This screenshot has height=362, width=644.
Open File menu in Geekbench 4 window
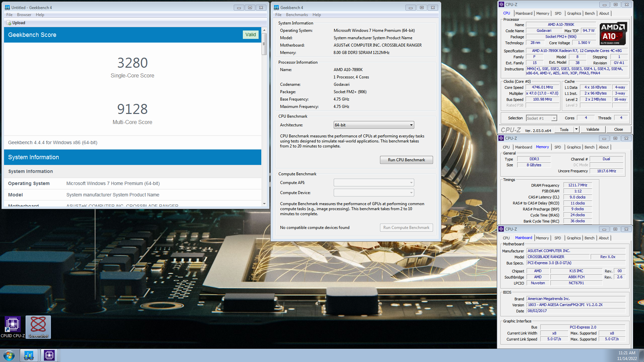(x=278, y=15)
